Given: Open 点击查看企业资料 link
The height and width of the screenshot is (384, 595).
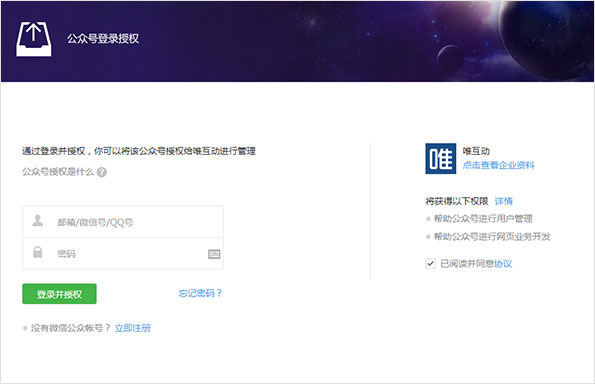Looking at the screenshot, I should [x=498, y=165].
